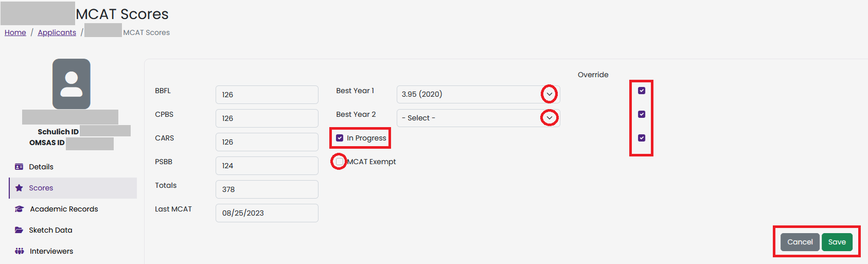Open the Applicants breadcrumb link
Screen dimensions: 868x264
point(57,32)
